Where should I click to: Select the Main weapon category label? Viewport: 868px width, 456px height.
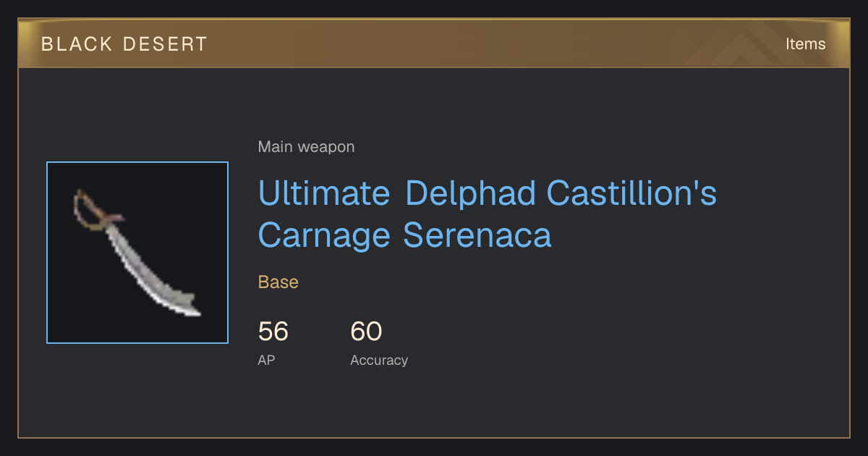pyautogui.click(x=306, y=147)
